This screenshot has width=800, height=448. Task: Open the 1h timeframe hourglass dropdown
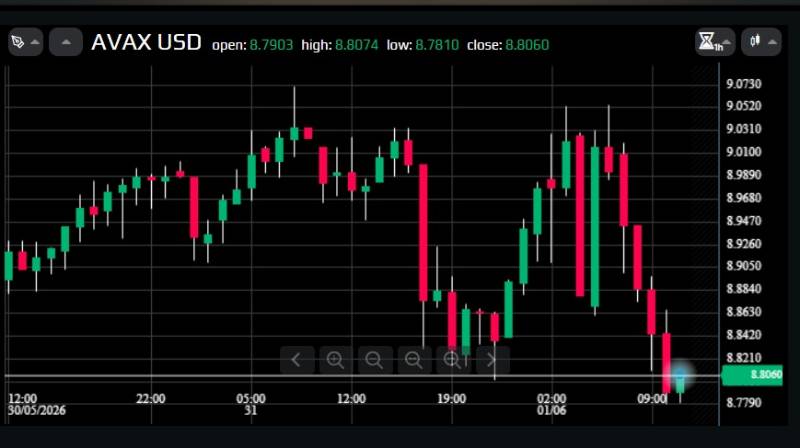[715, 42]
